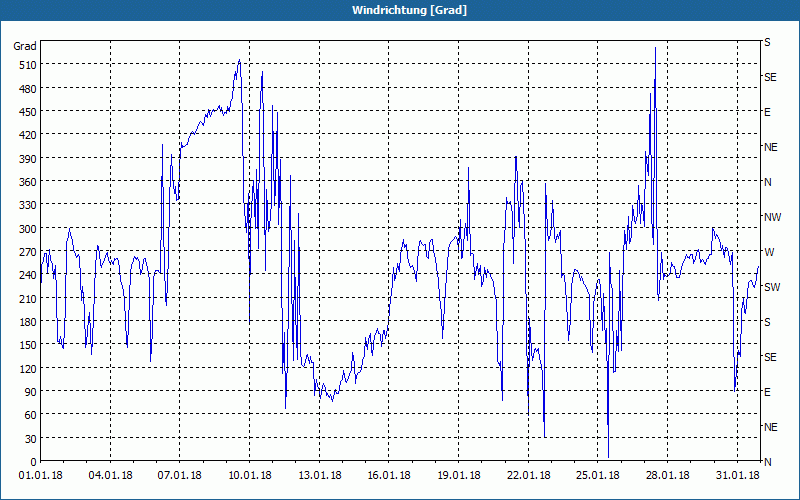800x500 pixels.
Task: Click the Windrichtung [Grad] chart title
Action: point(409,10)
